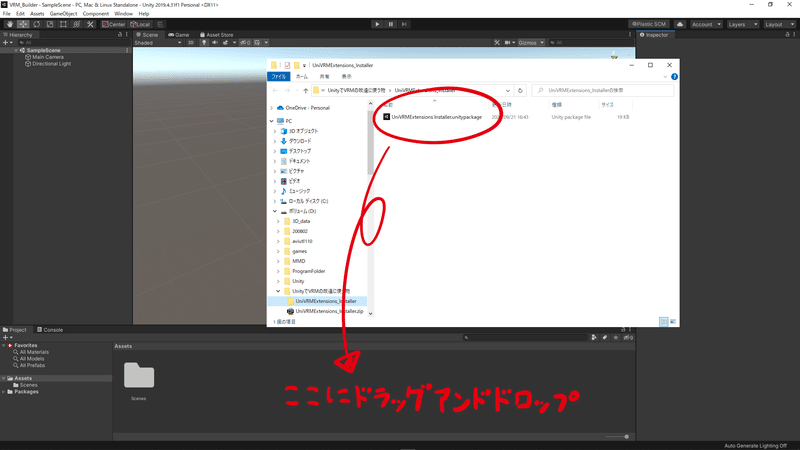Toggle grid snapping icon next to Local
The width and height of the screenshot is (800, 450).
coord(160,24)
